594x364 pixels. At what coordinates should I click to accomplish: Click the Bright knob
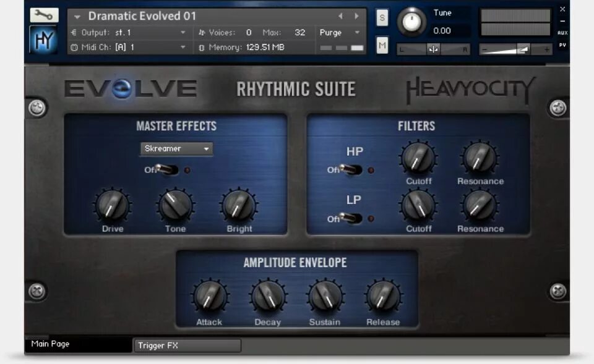(x=239, y=206)
